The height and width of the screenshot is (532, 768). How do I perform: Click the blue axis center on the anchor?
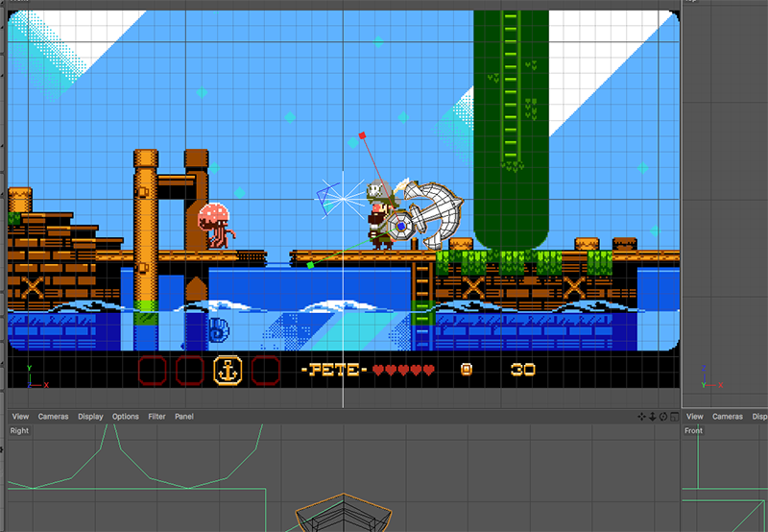pyautogui.click(x=401, y=227)
